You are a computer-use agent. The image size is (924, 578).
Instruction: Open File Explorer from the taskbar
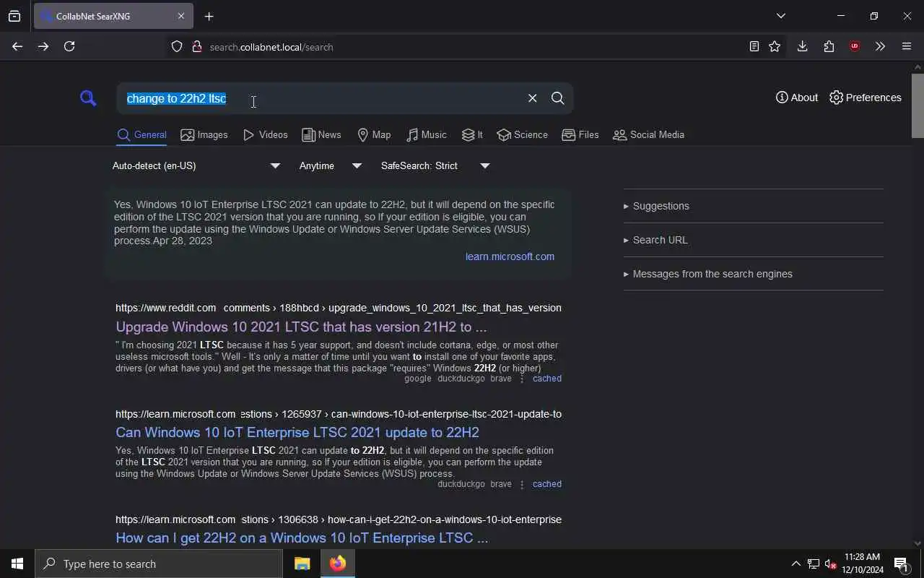tap(302, 564)
